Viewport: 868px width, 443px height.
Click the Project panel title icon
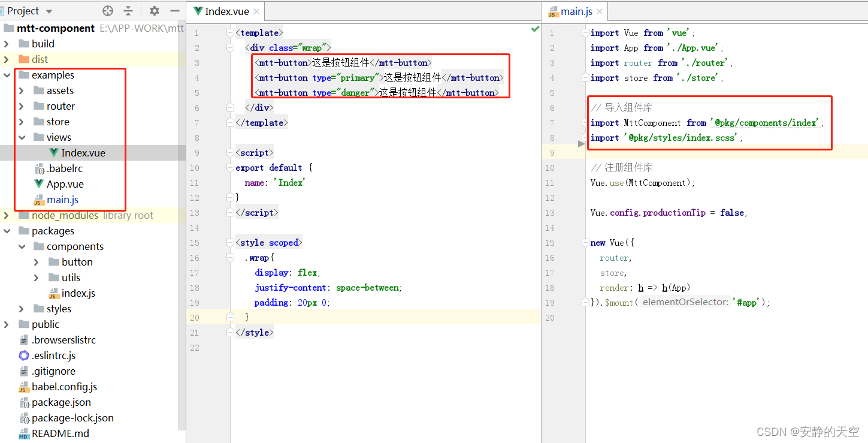click(2, 11)
